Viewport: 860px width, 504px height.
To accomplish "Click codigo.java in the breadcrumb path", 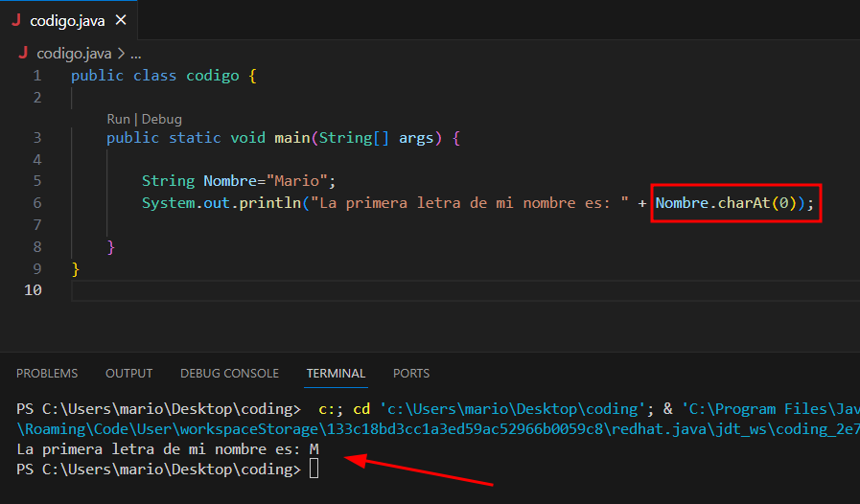I will tap(74, 54).
